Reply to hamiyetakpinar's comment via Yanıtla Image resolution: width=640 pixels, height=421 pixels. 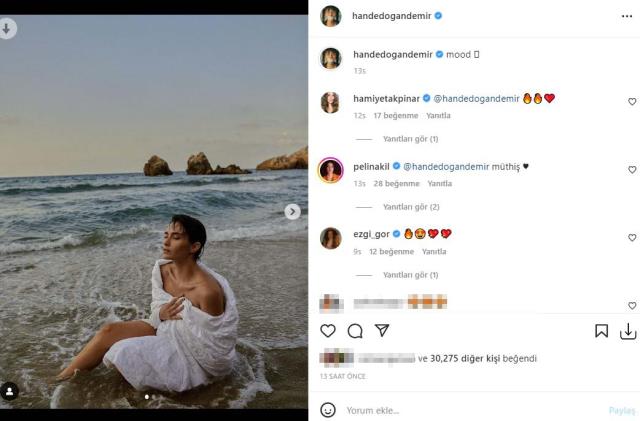pyautogui.click(x=439, y=116)
